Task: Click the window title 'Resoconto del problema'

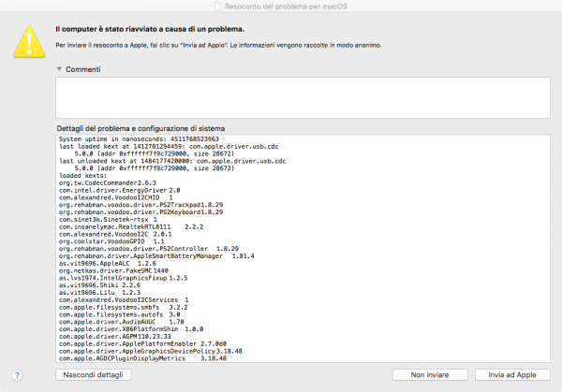Action: 286,7
